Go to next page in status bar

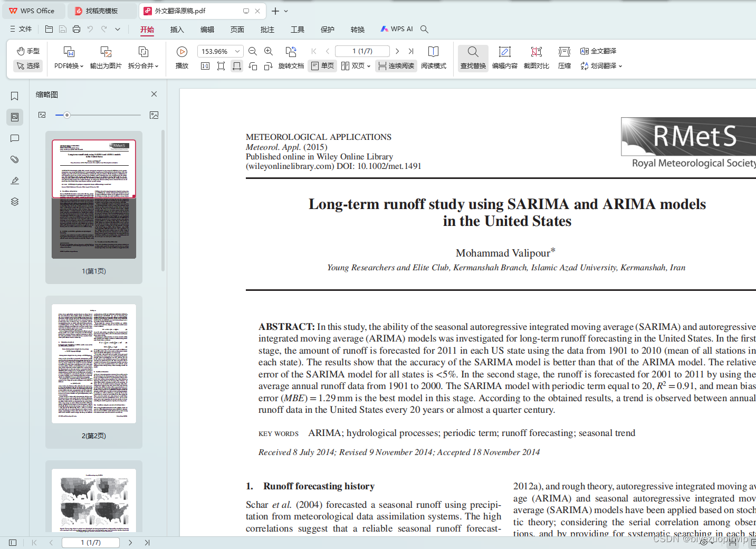coord(130,543)
